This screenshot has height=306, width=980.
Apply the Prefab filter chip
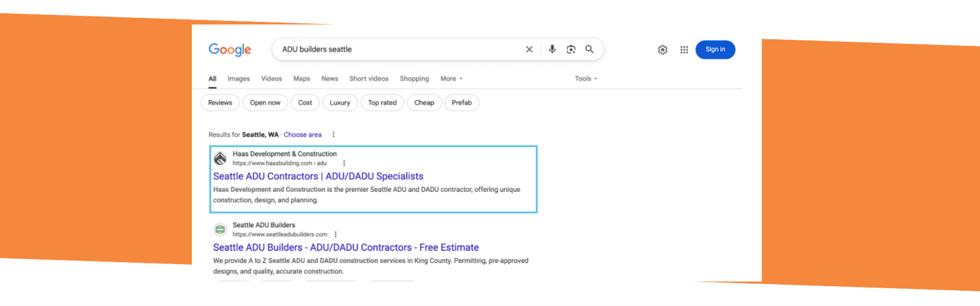(462, 103)
